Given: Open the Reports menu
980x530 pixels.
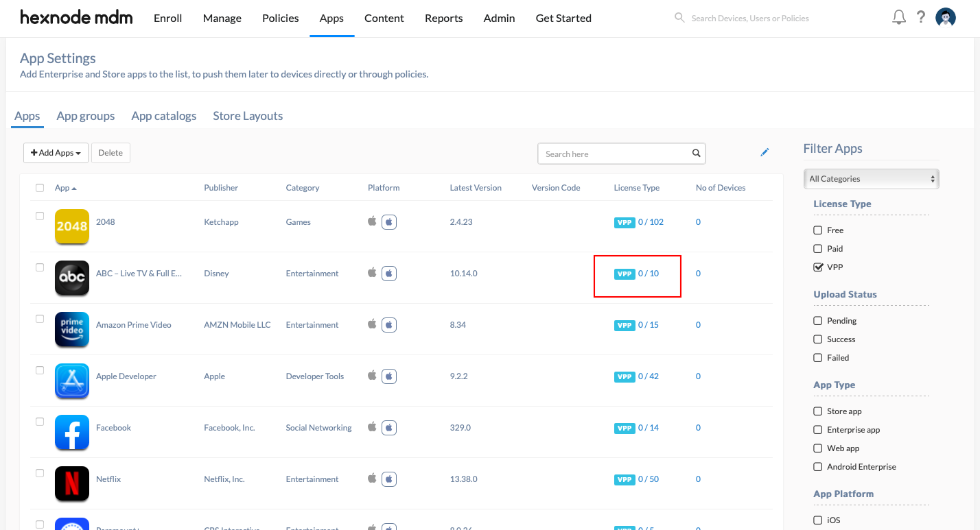Looking at the screenshot, I should pyautogui.click(x=444, y=19).
